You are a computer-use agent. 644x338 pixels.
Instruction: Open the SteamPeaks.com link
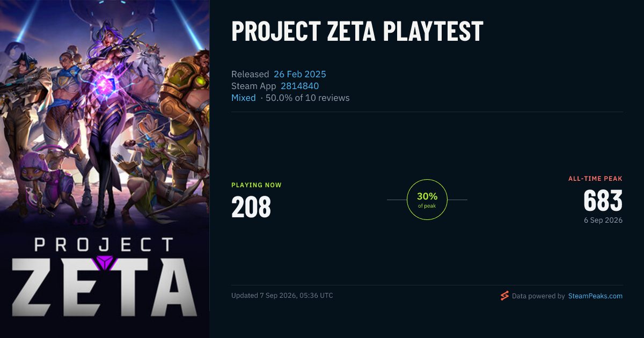(x=595, y=296)
